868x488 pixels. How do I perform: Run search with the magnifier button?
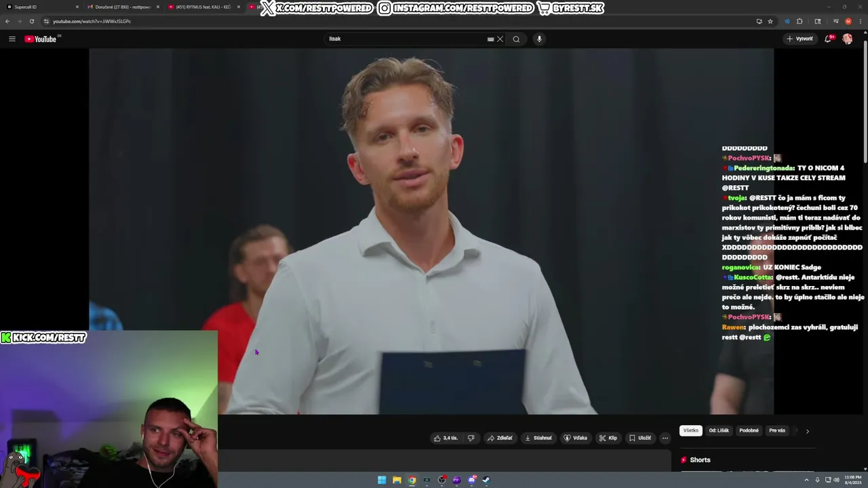pyautogui.click(x=516, y=39)
